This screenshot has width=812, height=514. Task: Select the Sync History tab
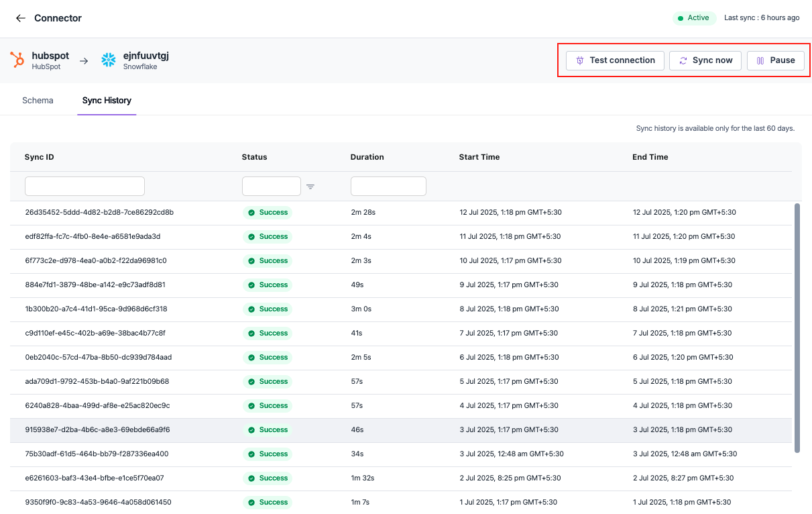107,101
